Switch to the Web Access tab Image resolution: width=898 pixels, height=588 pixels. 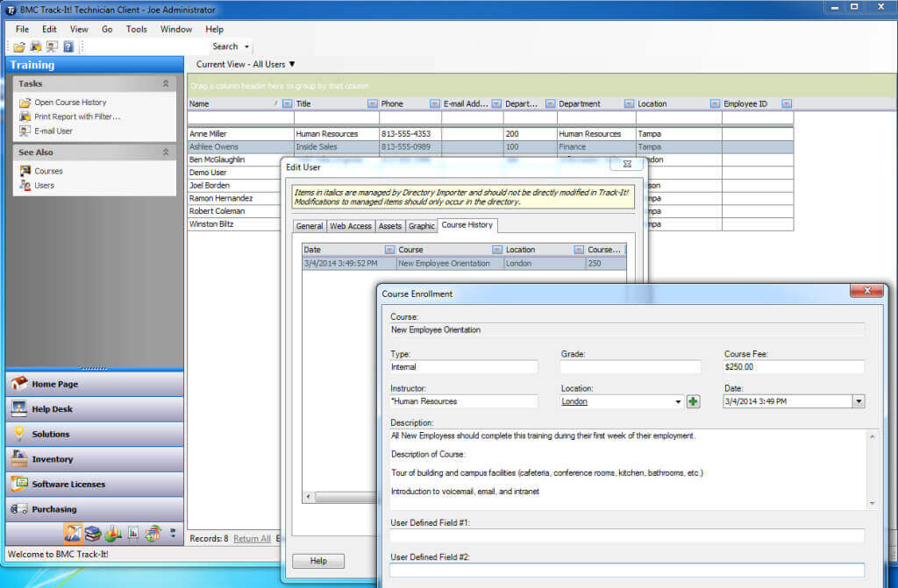click(x=350, y=225)
